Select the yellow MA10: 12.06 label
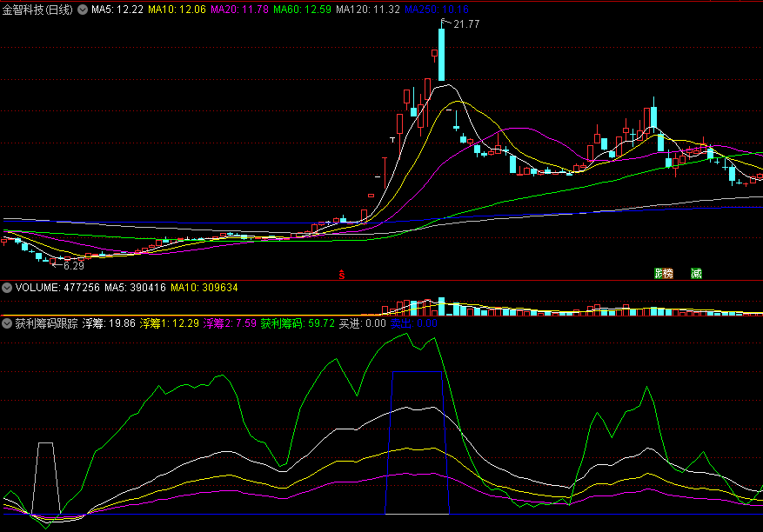763x532 pixels. pyautogui.click(x=177, y=10)
